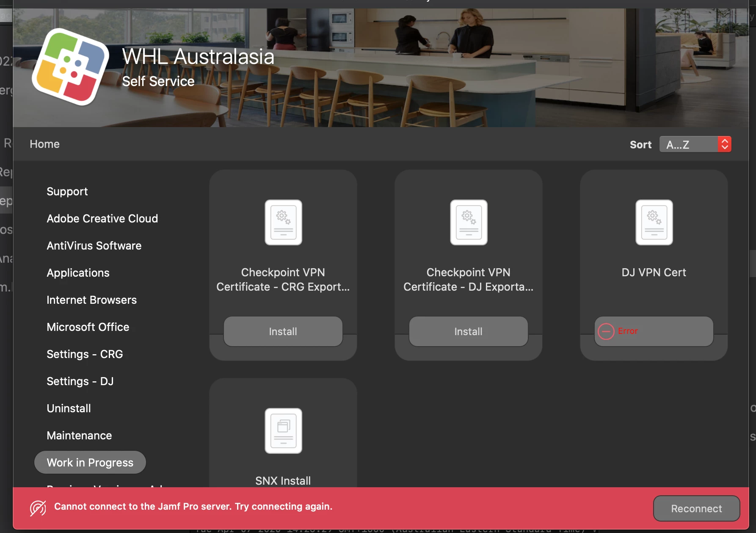The height and width of the screenshot is (533, 756).
Task: Click the DJ VPN Cert policy icon
Action: click(x=654, y=222)
